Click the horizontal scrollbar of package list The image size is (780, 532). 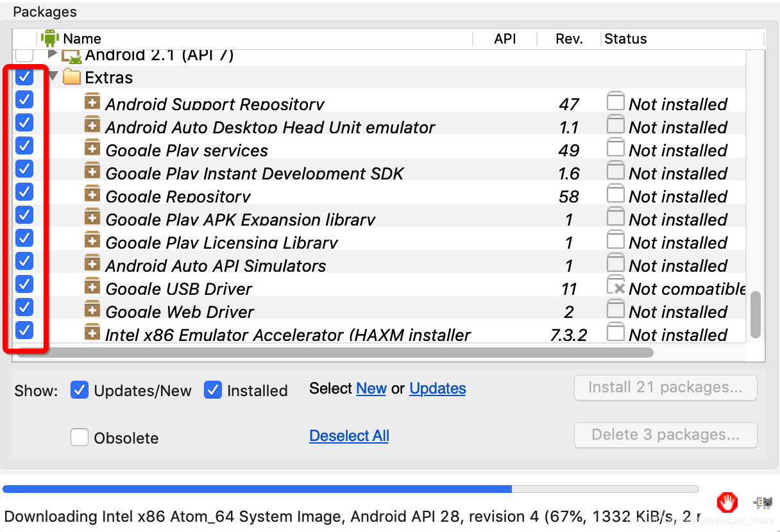tap(334, 353)
